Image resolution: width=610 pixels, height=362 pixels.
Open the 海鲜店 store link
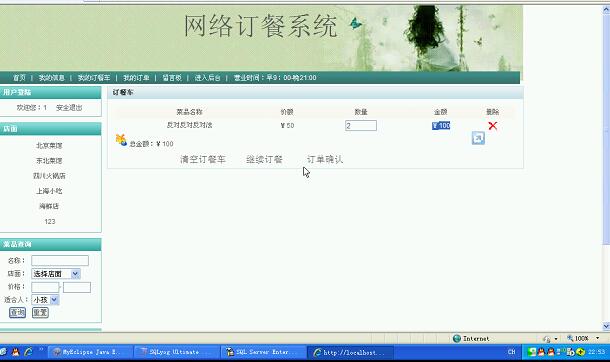[x=49, y=206]
